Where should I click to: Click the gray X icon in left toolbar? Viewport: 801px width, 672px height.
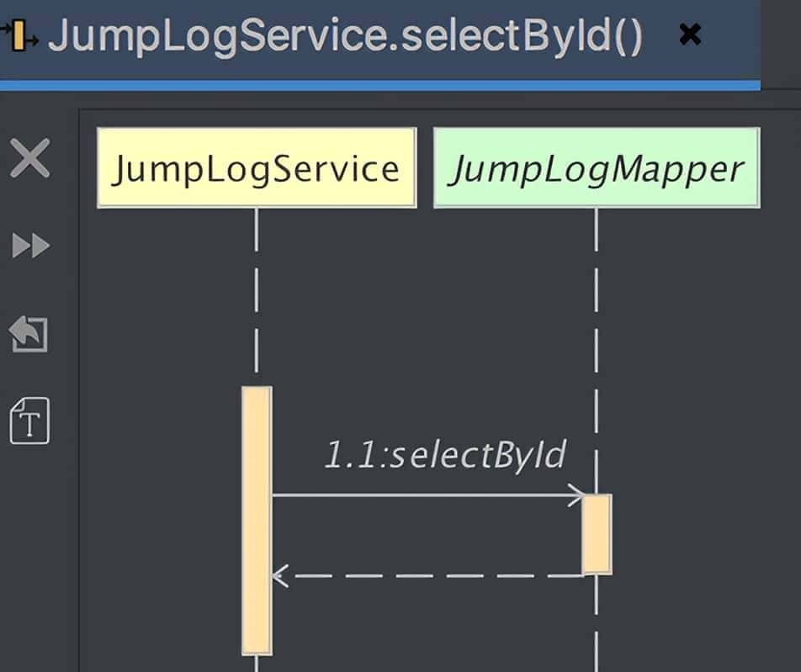coord(30,159)
